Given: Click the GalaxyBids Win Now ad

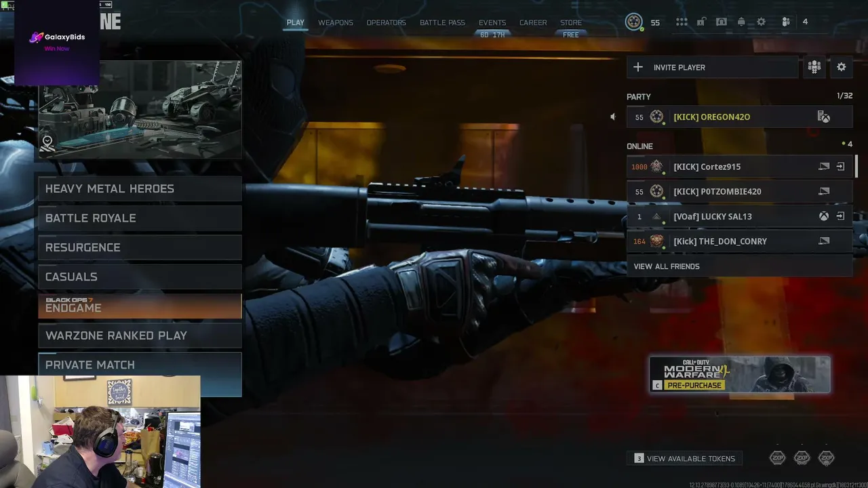Looking at the screenshot, I should click(57, 43).
